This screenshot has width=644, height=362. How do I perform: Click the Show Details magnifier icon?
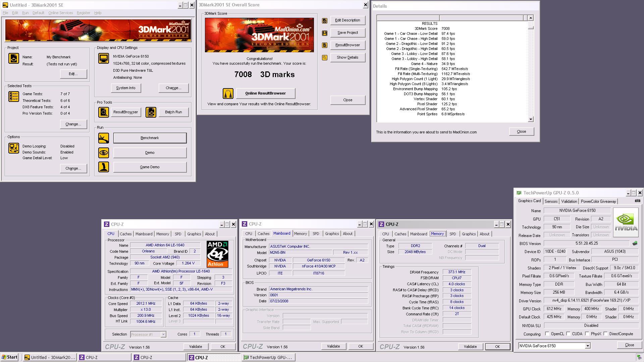point(324,58)
